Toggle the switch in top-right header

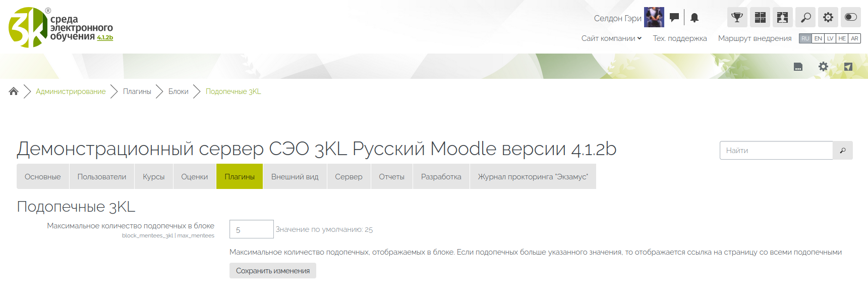[851, 18]
